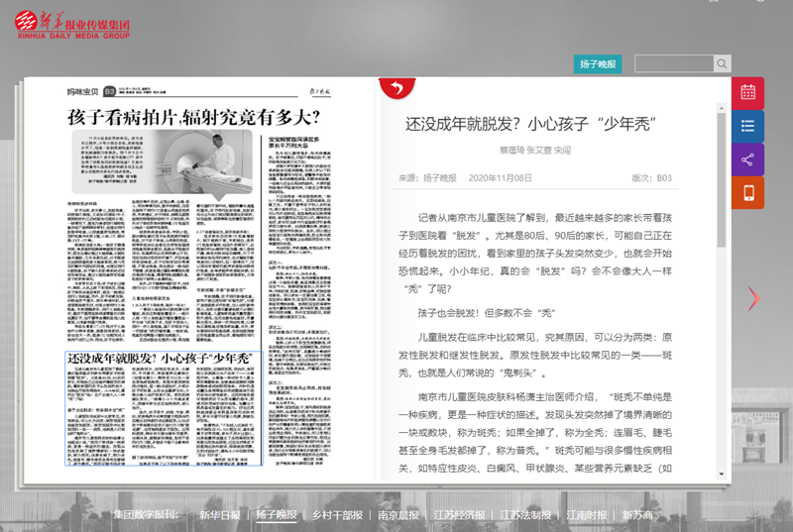793x532 pixels.
Task: Click the 宝宝频繁腹泻 right column article
Action: (299, 300)
